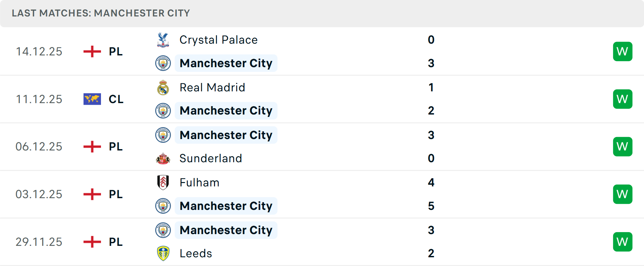
Task: Click the Crystal Palace club crest
Action: point(163,40)
